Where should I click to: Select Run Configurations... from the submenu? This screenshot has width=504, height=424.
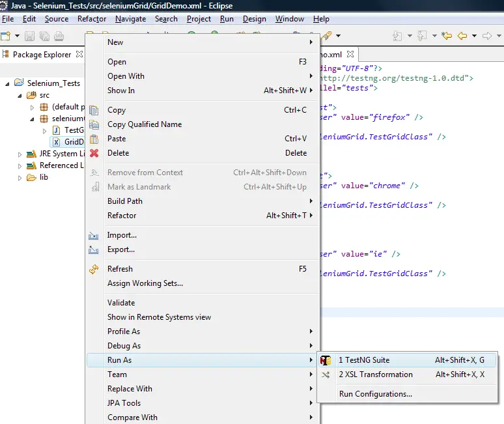click(375, 393)
